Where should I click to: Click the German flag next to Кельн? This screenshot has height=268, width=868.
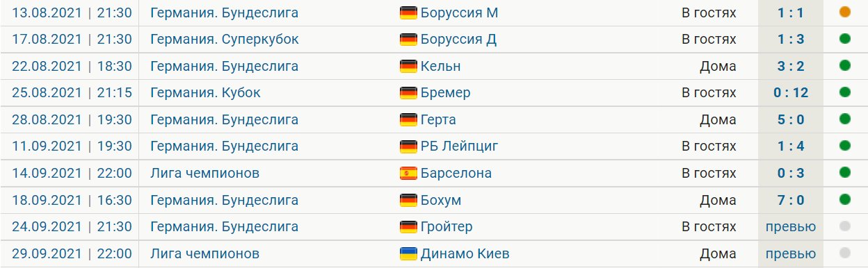(x=408, y=67)
